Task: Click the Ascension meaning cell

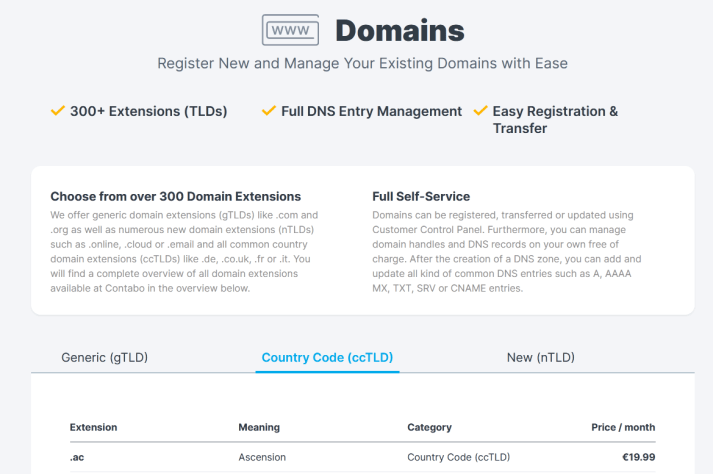Action: click(x=262, y=457)
